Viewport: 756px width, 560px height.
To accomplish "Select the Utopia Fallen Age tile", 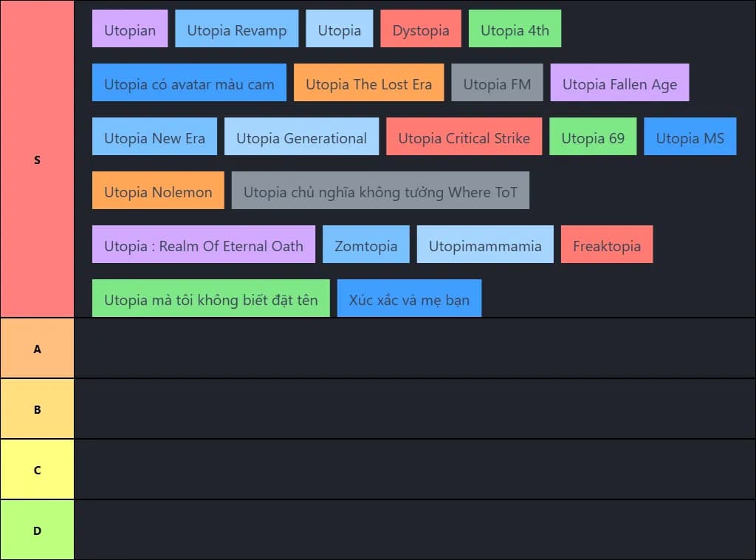I will coord(619,83).
